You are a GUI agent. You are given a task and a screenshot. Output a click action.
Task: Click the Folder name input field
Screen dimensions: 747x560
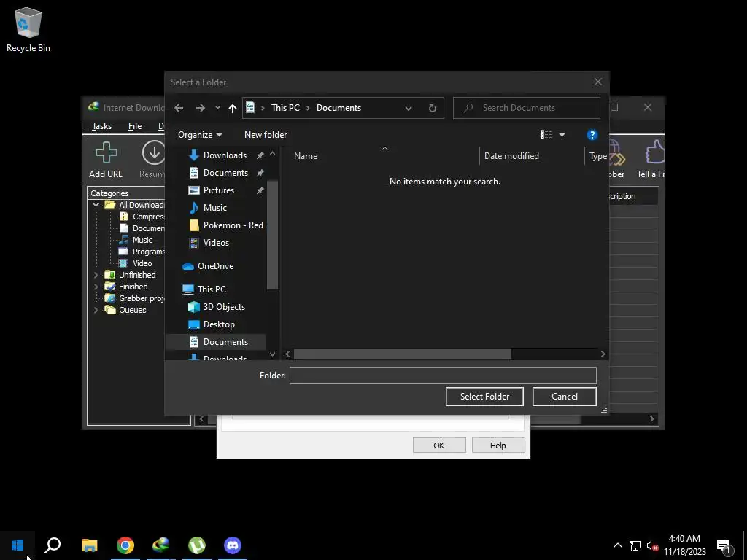[443, 376]
